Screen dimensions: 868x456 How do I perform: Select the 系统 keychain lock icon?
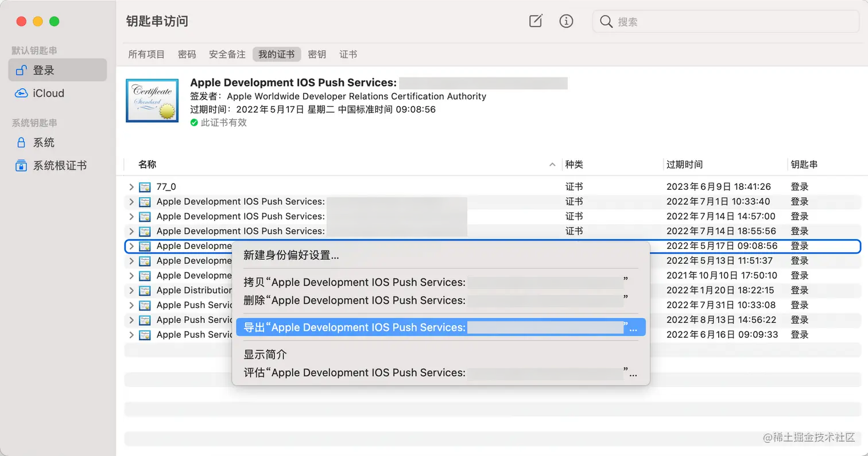pos(21,142)
